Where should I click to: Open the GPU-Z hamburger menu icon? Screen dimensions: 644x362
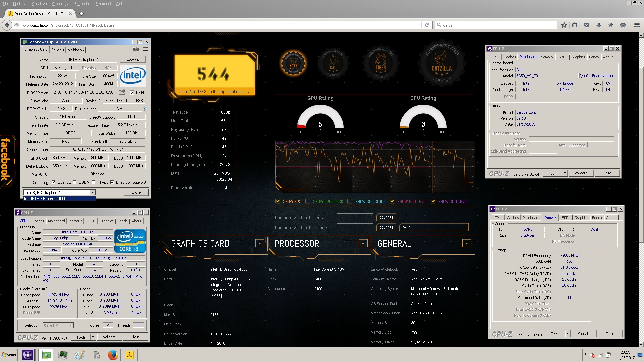pyautogui.click(x=145, y=49)
